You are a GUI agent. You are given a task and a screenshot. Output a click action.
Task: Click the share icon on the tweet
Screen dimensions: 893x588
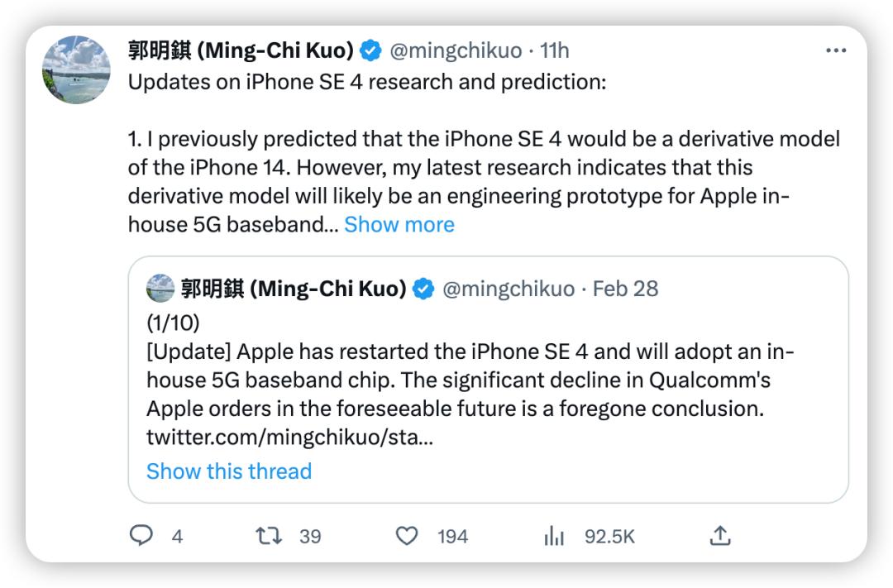click(720, 536)
